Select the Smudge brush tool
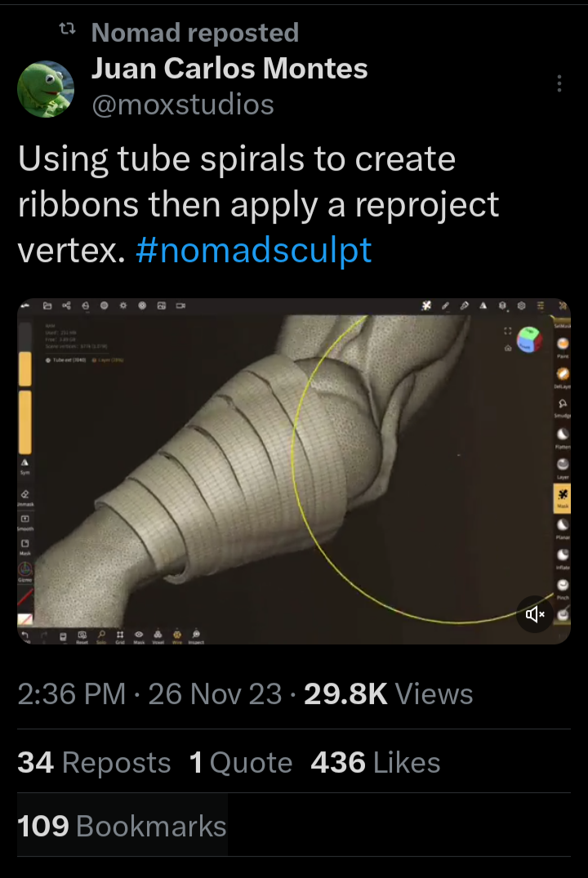 (x=563, y=404)
